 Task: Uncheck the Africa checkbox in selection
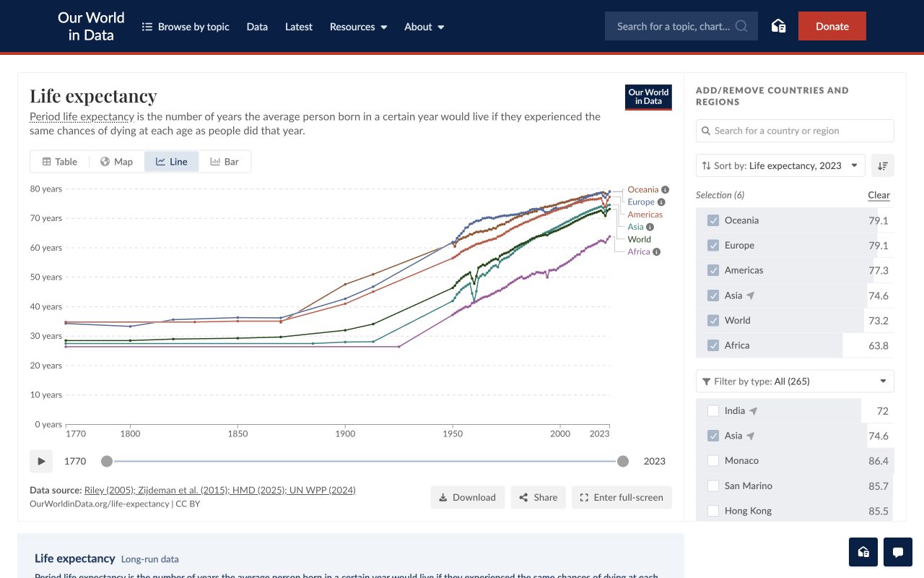(713, 345)
